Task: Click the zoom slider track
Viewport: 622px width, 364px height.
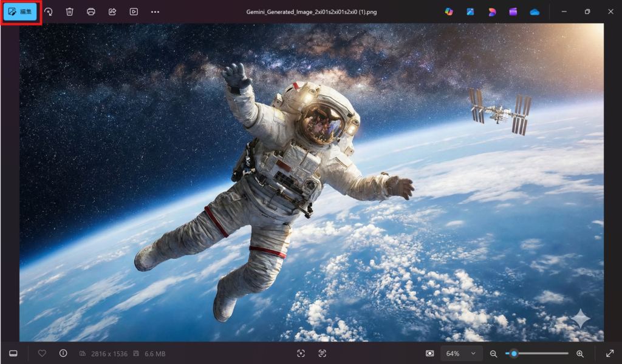Action: [x=541, y=353]
